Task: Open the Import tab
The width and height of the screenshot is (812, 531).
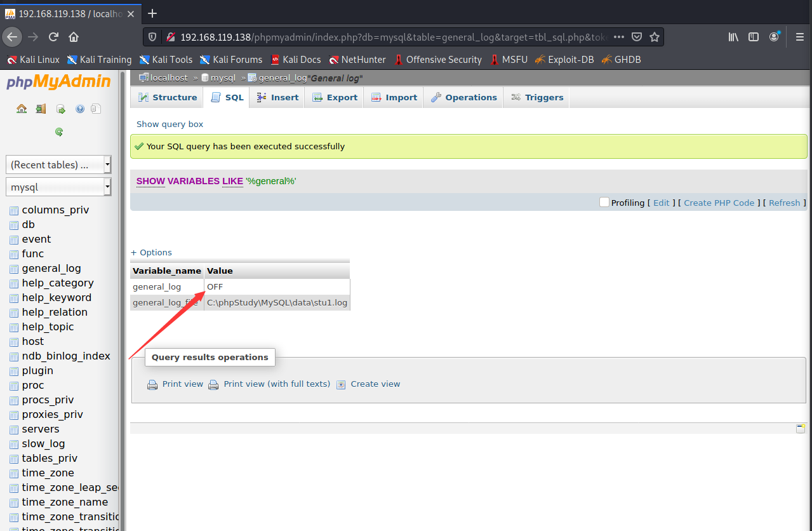Action: tap(394, 97)
